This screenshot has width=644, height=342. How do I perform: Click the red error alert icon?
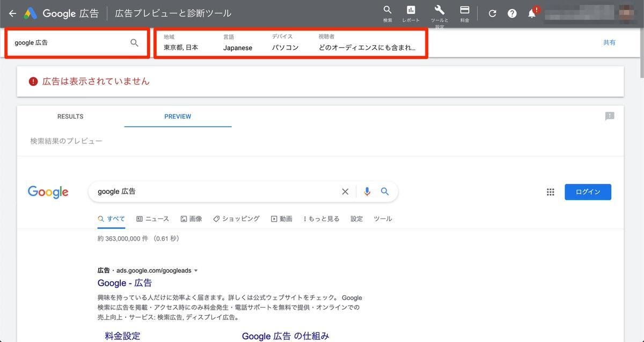click(x=33, y=82)
